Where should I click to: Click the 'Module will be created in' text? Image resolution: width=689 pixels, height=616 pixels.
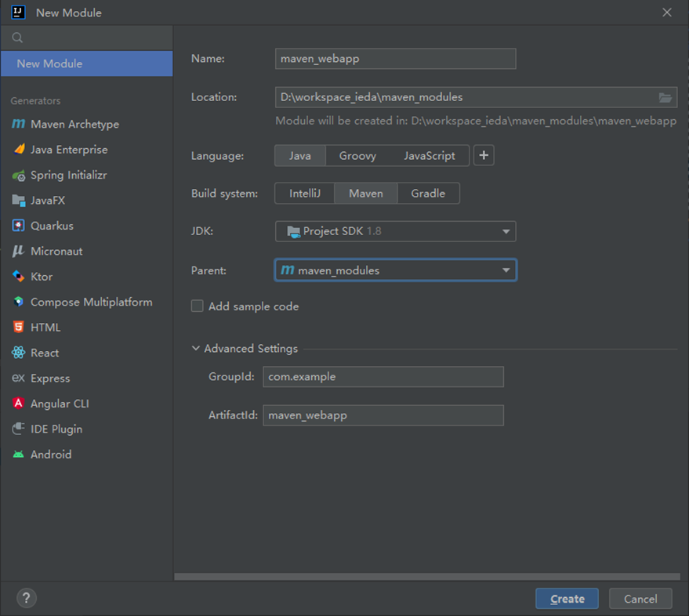(x=476, y=121)
